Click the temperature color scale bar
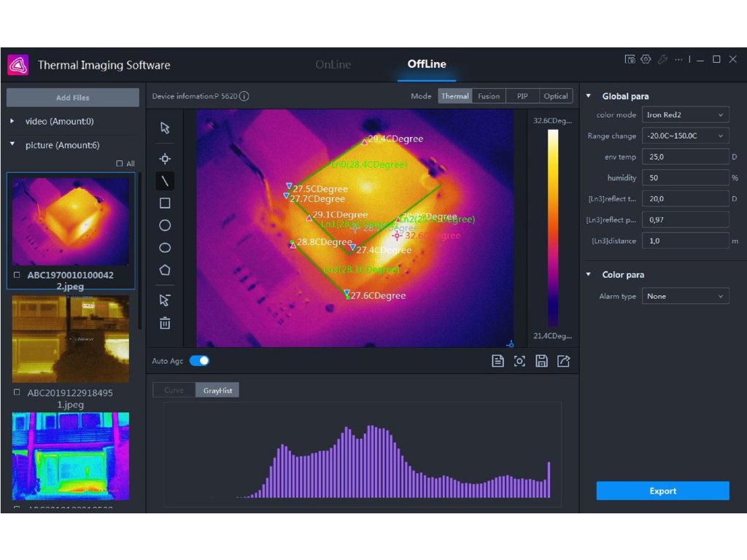 point(553,227)
